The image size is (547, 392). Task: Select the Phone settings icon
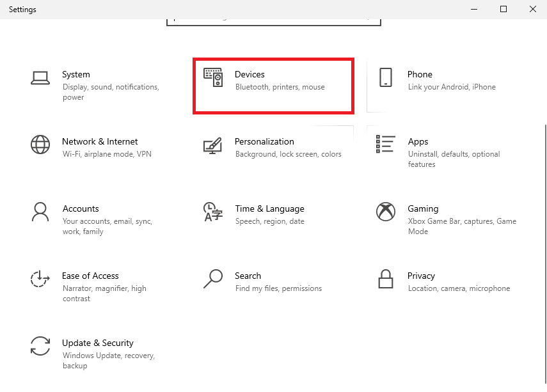click(386, 77)
